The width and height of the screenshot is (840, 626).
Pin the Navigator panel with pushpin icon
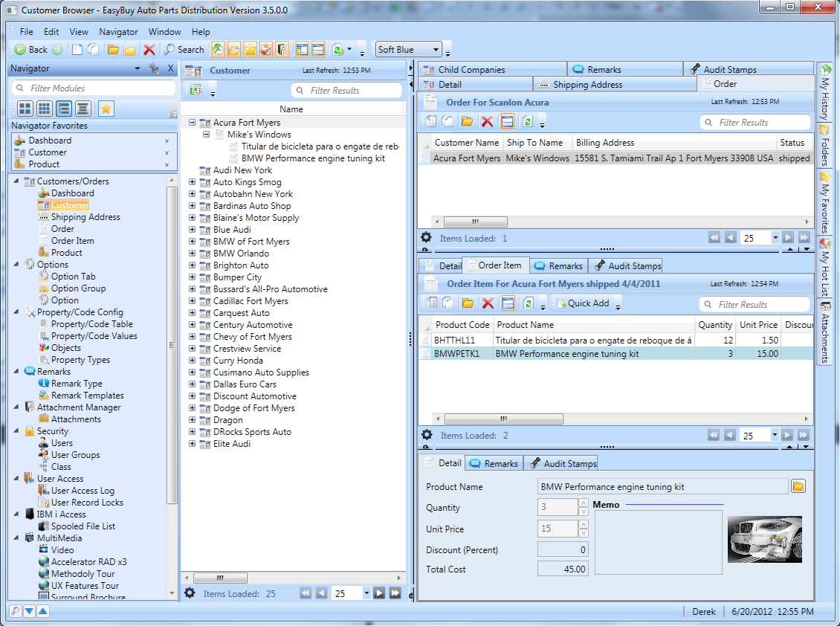point(155,68)
